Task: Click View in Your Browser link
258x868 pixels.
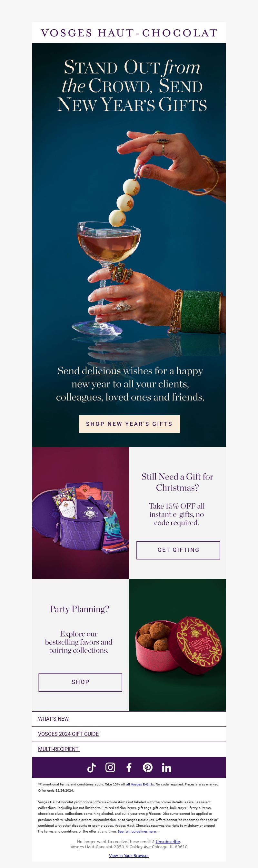Action: point(129,855)
